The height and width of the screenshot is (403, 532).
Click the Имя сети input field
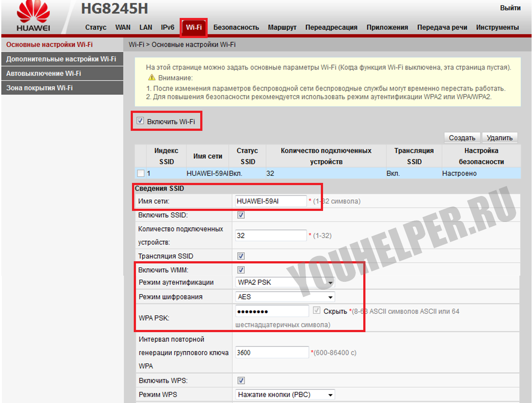tap(271, 201)
